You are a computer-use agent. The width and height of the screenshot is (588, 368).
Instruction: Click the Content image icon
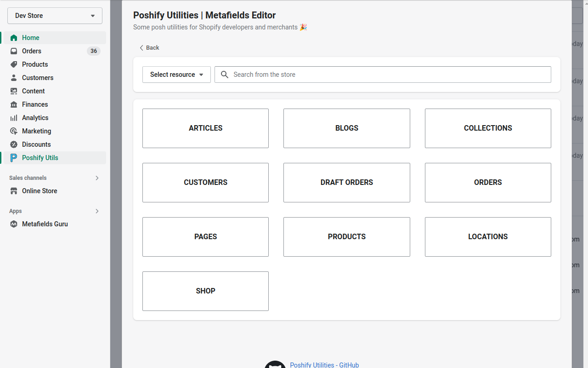(14, 91)
